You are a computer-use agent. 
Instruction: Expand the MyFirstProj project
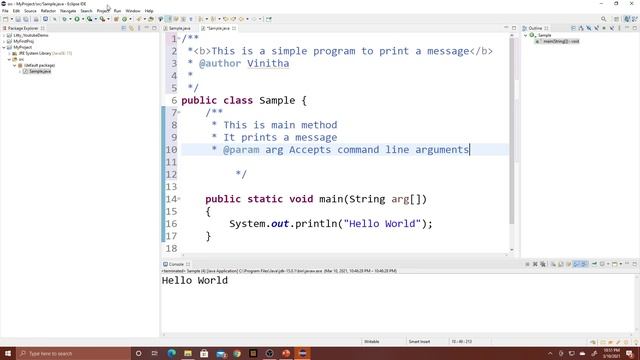(4, 41)
